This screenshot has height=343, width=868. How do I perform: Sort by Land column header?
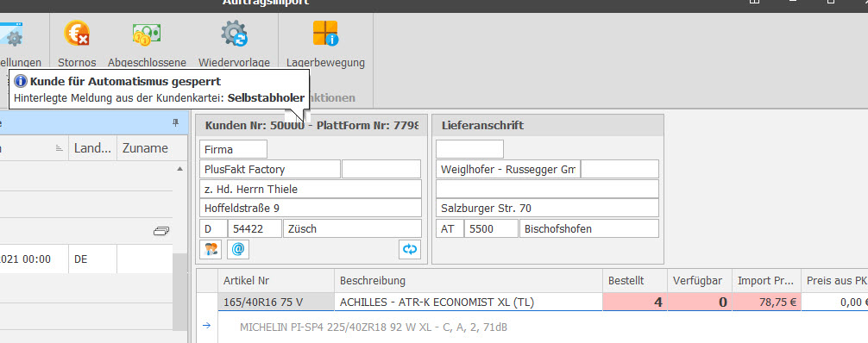[92, 148]
